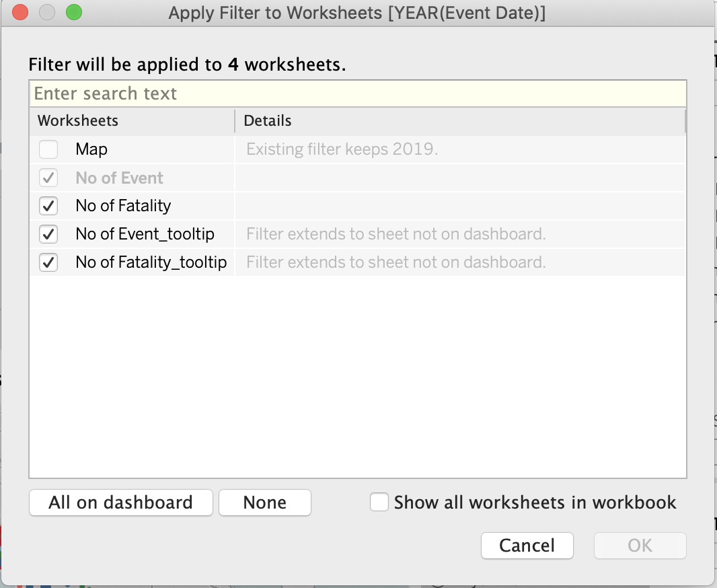Toggle the Map worksheet checkbox
The width and height of the screenshot is (717, 588).
point(48,149)
